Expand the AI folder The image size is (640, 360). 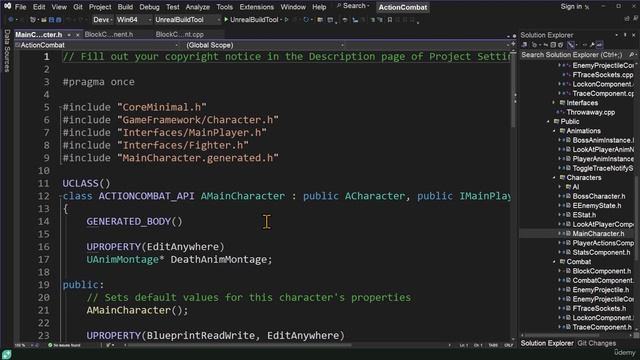560,187
